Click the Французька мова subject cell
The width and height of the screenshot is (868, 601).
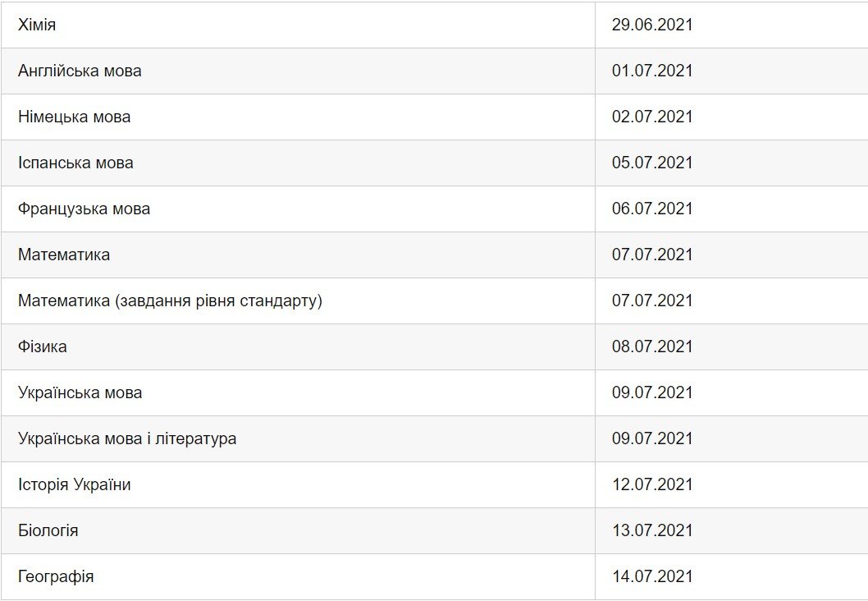pyautogui.click(x=84, y=209)
